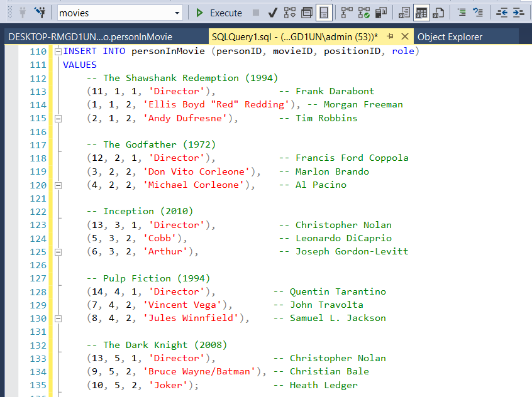The height and width of the screenshot is (397, 532).
Task: Click the 'Francis Ford Coppola' comment
Action: 344,158
